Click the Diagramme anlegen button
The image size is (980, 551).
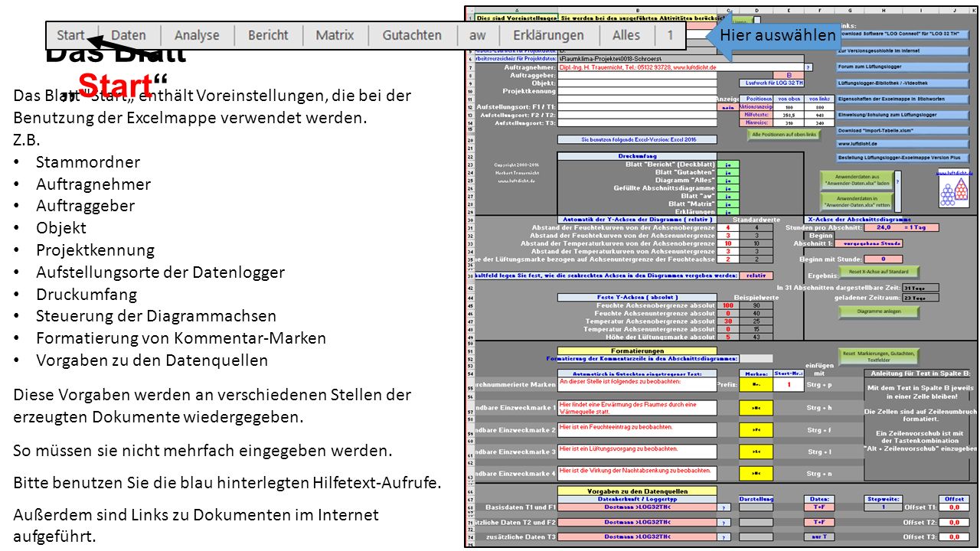(x=879, y=311)
